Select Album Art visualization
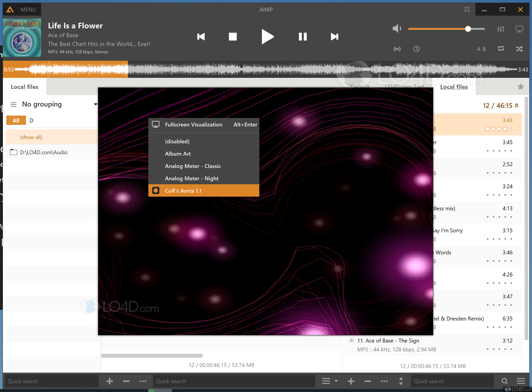The height and width of the screenshot is (392, 532). coord(204,154)
